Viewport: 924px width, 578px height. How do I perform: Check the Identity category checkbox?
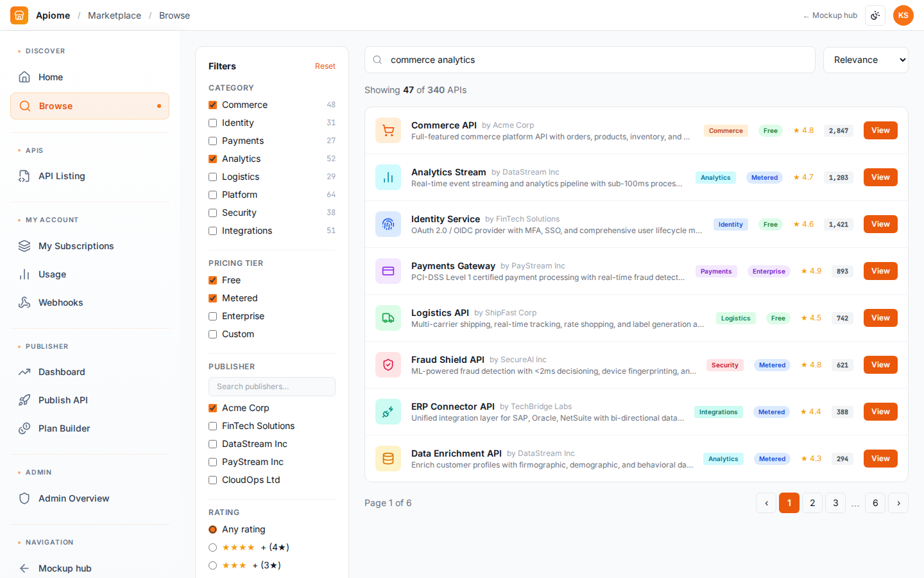[213, 123]
